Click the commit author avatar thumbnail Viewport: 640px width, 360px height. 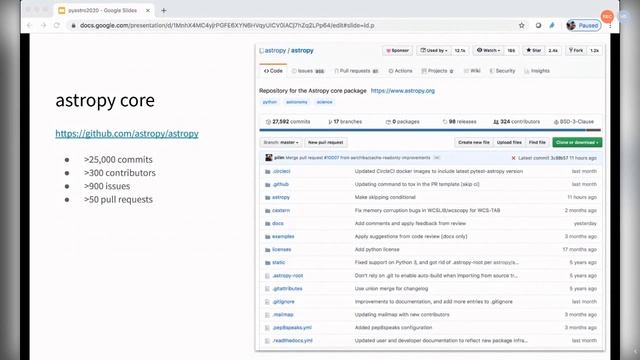pyautogui.click(x=269, y=158)
